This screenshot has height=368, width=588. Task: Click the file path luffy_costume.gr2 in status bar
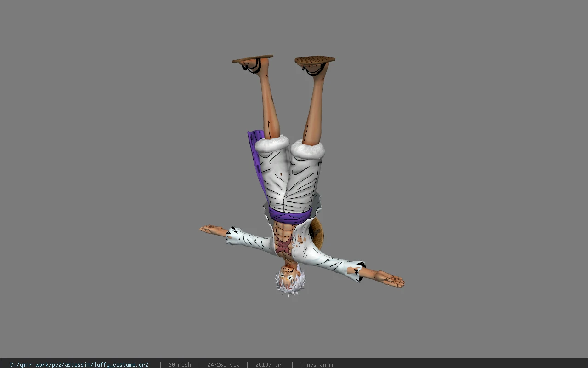coord(79,365)
